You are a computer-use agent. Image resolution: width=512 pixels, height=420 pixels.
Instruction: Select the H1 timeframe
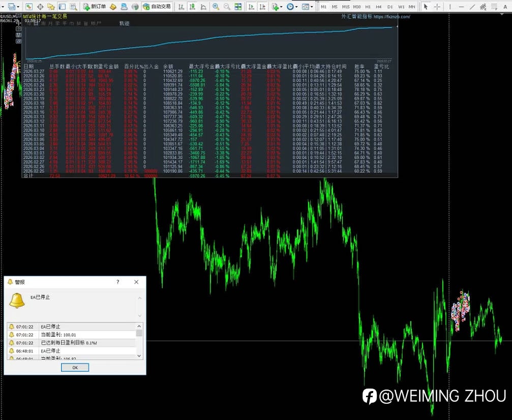point(368,7)
